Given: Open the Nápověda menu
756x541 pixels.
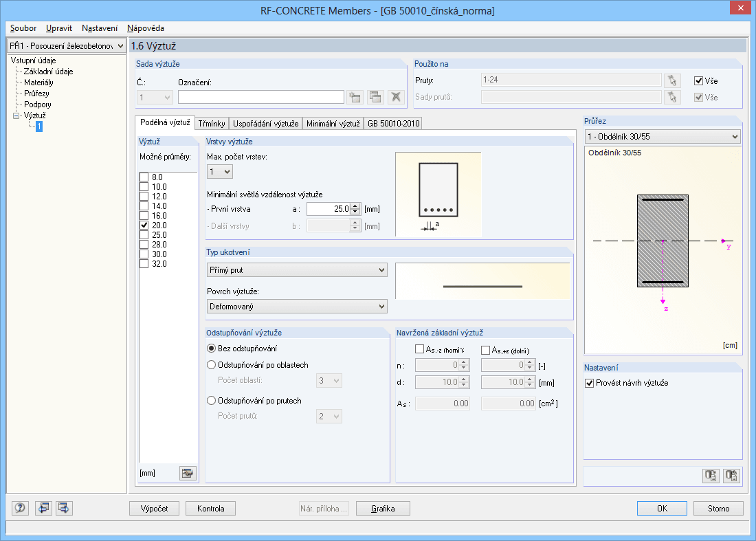Looking at the screenshot, I should click(x=146, y=28).
